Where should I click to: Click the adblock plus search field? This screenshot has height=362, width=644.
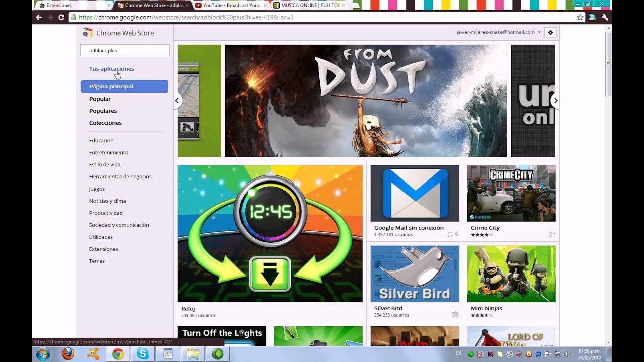(125, 50)
